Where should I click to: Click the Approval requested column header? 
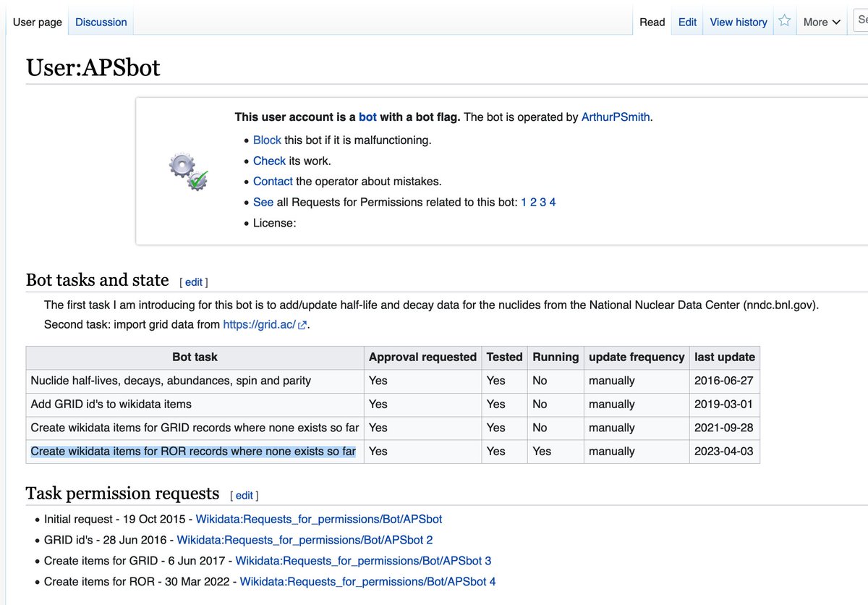coord(422,357)
